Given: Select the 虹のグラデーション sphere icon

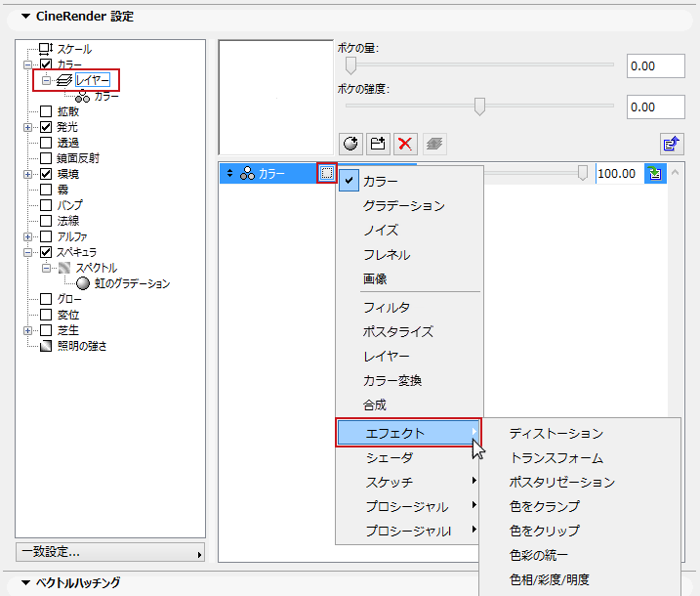Looking at the screenshot, I should click(83, 283).
